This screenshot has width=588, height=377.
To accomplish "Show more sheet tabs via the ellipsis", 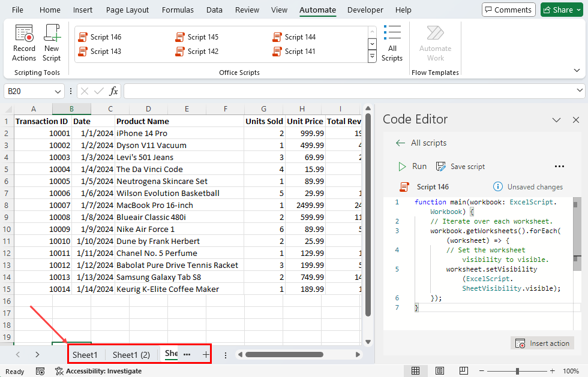I will coord(187,354).
